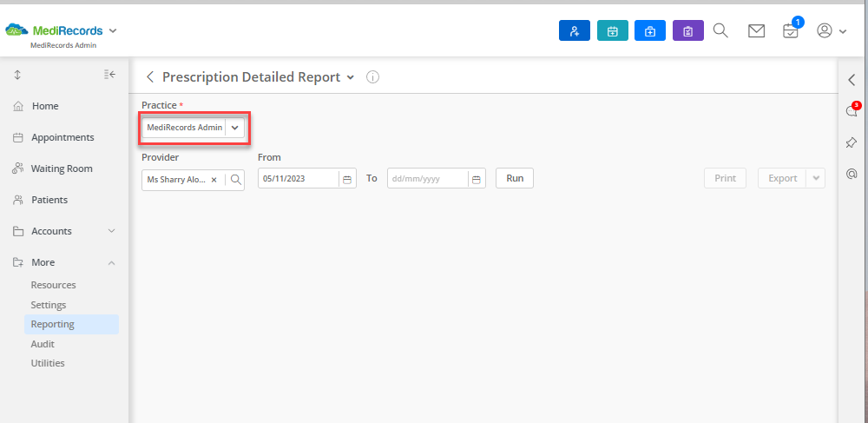Open Waiting Room in sidebar
The height and width of the screenshot is (423, 868).
point(62,169)
